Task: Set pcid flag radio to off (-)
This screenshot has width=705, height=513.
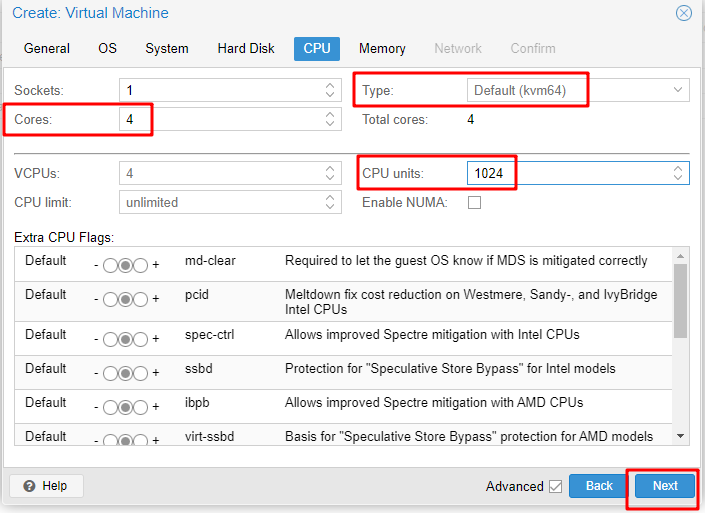Action: point(109,300)
